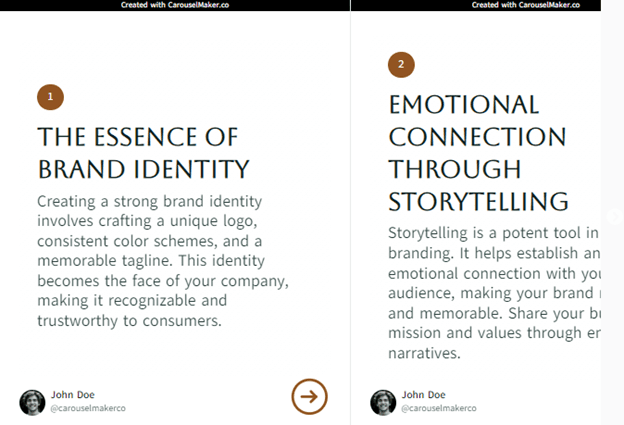
Task: Open the CarouselMaker.co banner above slide one
Action: 175,5
